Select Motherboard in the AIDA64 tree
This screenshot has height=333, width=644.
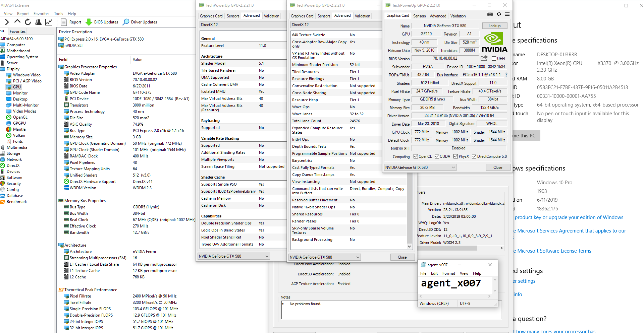point(18,51)
